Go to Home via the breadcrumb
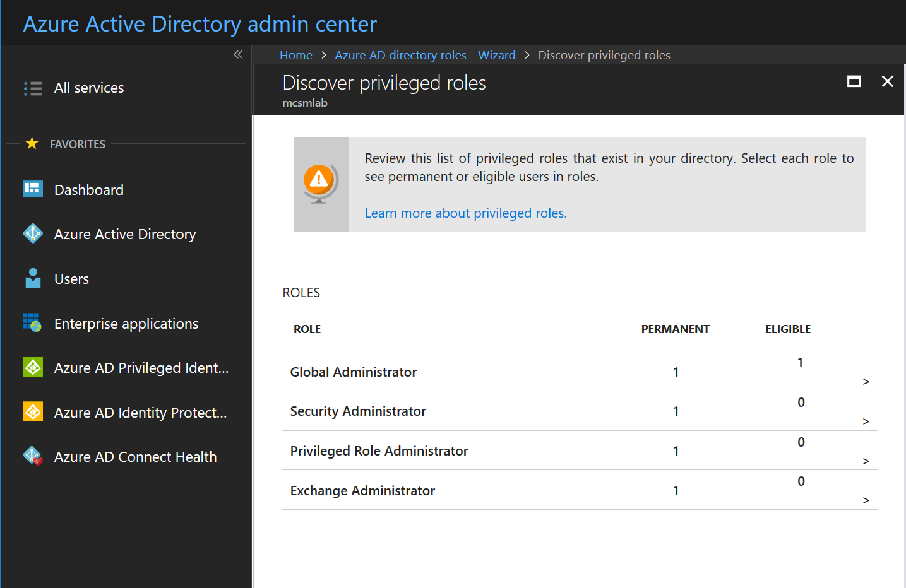The image size is (906, 588). click(295, 55)
